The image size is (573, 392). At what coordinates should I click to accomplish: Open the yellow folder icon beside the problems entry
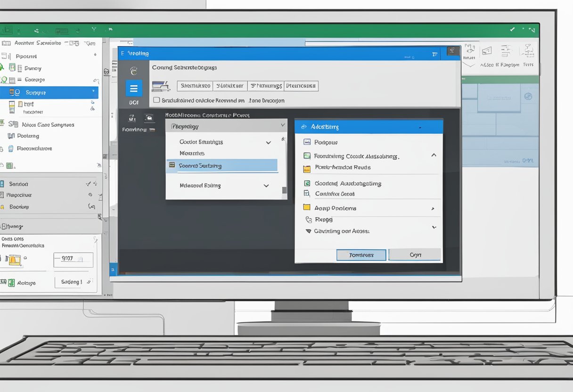307,208
